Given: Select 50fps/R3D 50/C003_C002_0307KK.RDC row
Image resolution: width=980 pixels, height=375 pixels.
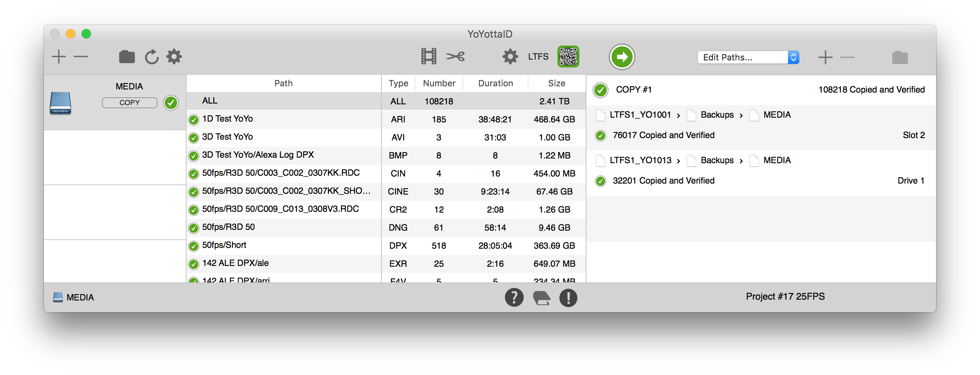Looking at the screenshot, I should coord(284,173).
